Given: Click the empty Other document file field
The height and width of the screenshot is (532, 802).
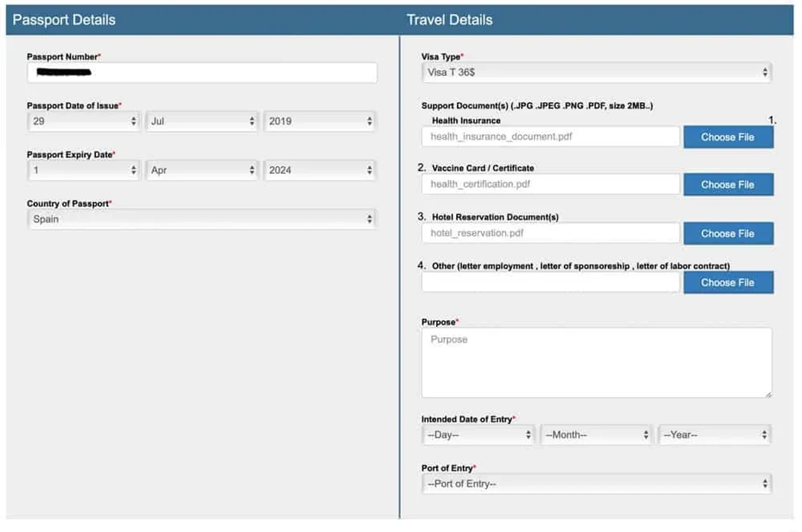Looking at the screenshot, I should point(551,282).
